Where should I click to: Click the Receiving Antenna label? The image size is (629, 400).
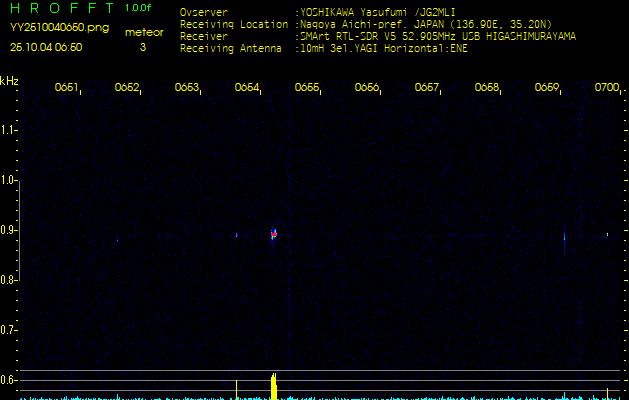[231, 49]
